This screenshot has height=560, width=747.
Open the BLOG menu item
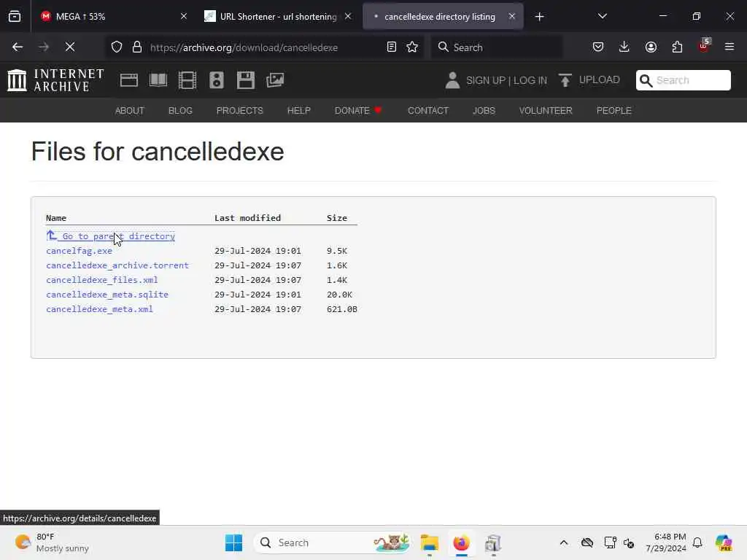click(180, 111)
